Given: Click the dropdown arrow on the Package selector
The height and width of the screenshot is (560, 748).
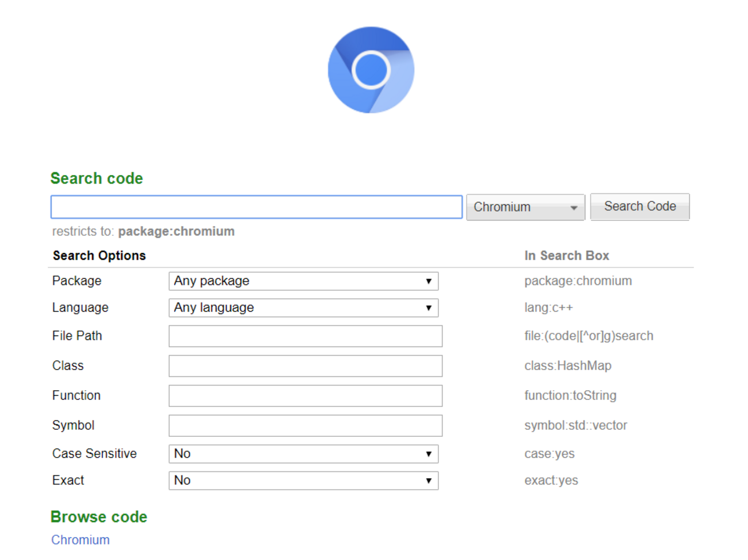Looking at the screenshot, I should [429, 281].
